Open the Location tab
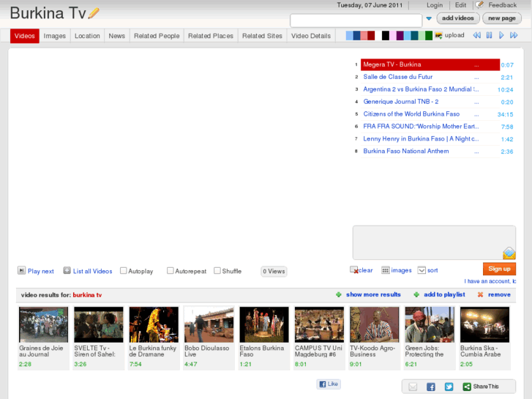This screenshot has height=399, width=532. [x=87, y=36]
